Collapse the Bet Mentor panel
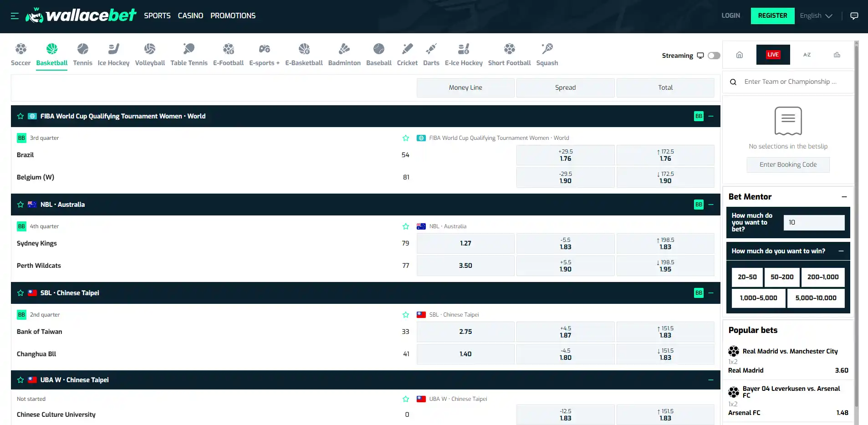 (x=844, y=197)
